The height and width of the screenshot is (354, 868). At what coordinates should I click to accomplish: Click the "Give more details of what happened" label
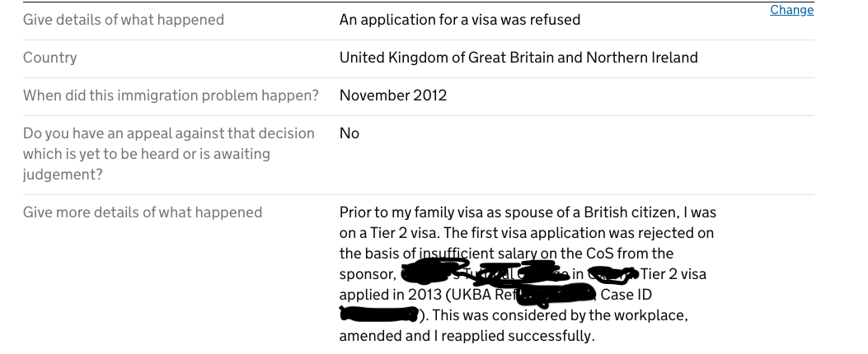point(143,212)
